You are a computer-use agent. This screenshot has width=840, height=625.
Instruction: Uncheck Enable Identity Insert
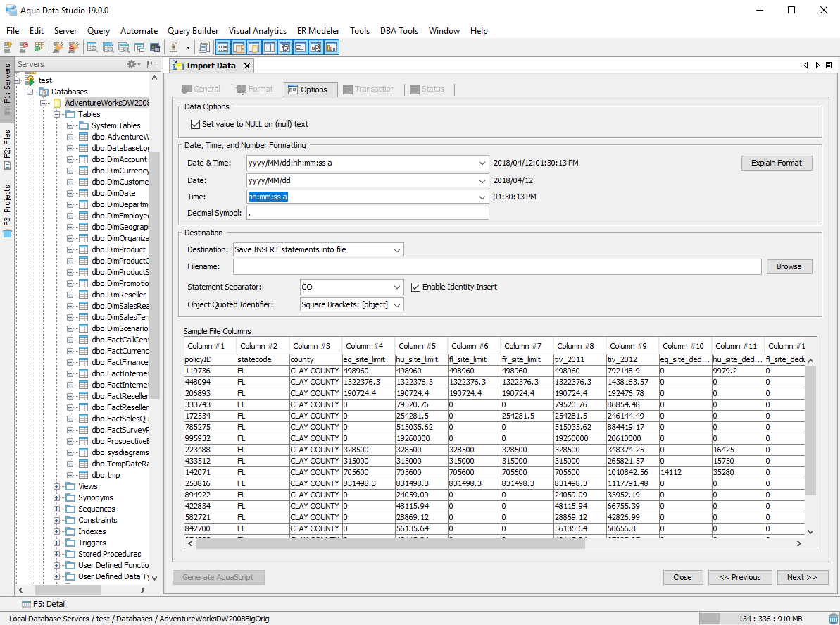(x=415, y=287)
